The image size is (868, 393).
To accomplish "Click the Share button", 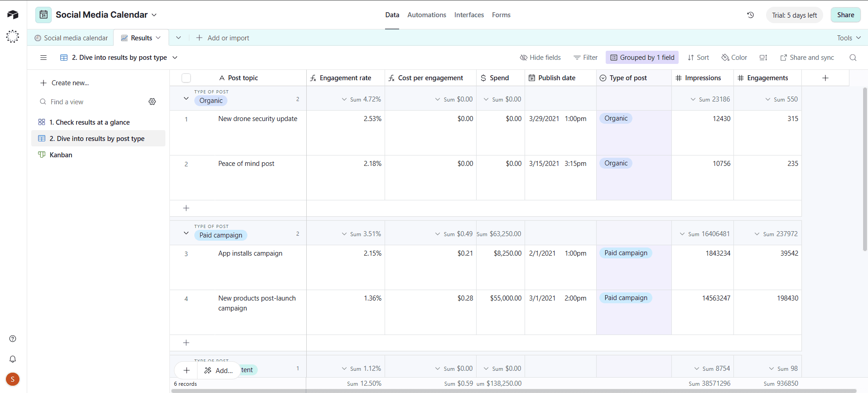I will [x=845, y=15].
